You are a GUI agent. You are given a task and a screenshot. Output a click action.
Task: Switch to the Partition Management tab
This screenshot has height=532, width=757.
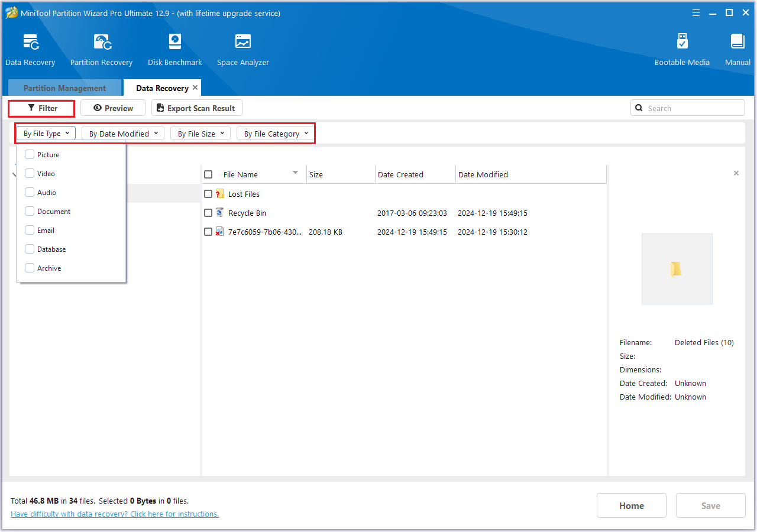pyautogui.click(x=64, y=88)
